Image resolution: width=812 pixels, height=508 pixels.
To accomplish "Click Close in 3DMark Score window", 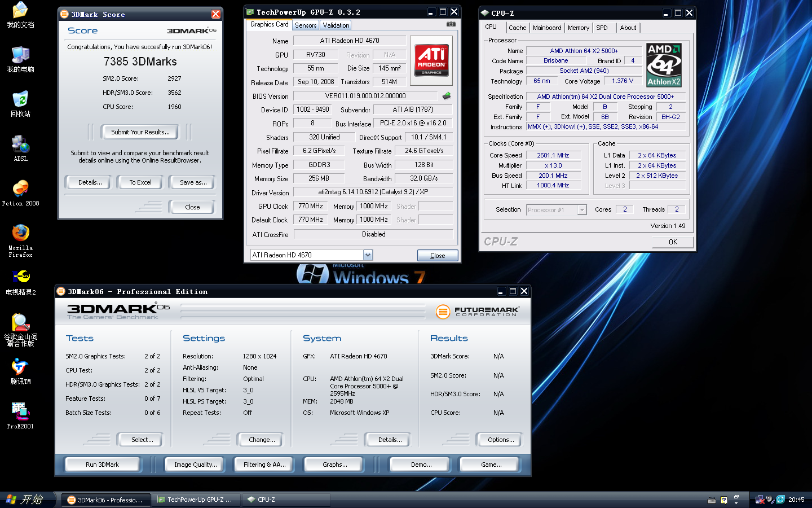I will pos(192,207).
